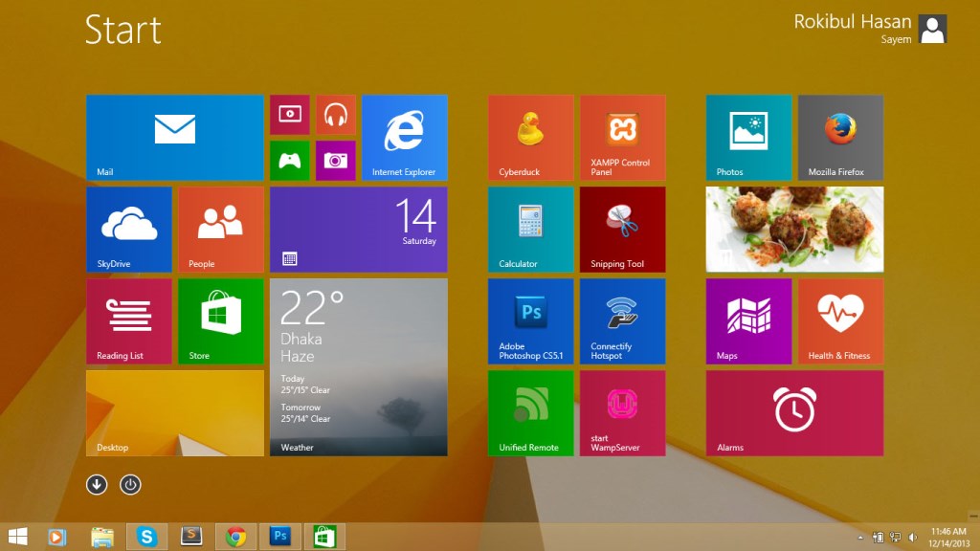Launch Internet Explorer from its tile
The image size is (980, 551).
404,137
